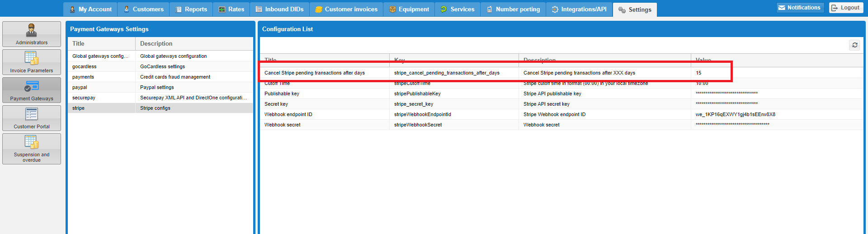Click the Stripe API secret key description
The width and height of the screenshot is (868, 234).
tap(547, 104)
